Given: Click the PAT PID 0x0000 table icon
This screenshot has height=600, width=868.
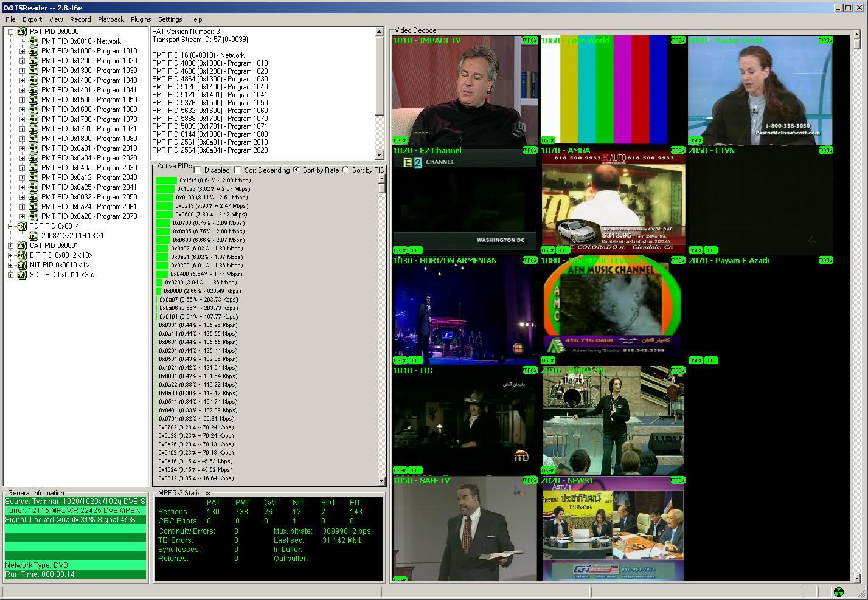Looking at the screenshot, I should point(22,32).
